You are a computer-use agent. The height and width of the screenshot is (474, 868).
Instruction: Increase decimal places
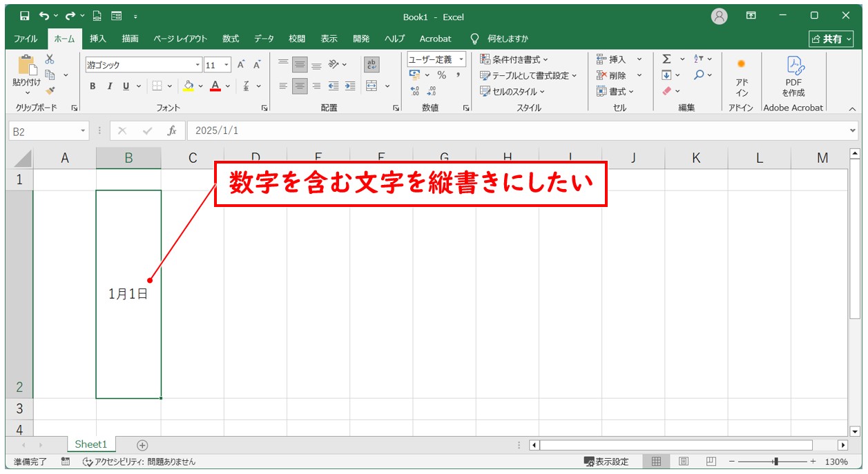415,90
